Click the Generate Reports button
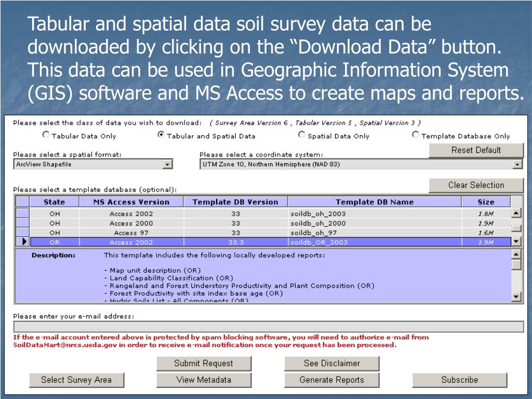The height and width of the screenshot is (399, 532). pos(332,380)
